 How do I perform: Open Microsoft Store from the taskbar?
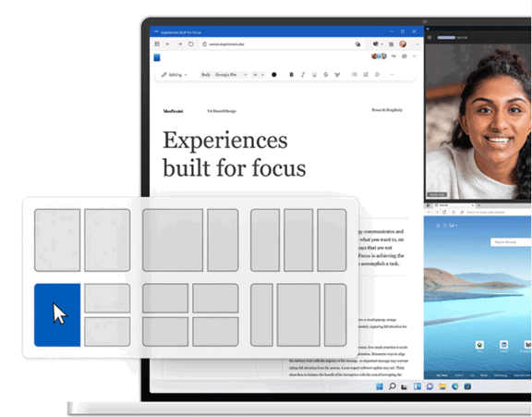[x=467, y=386]
